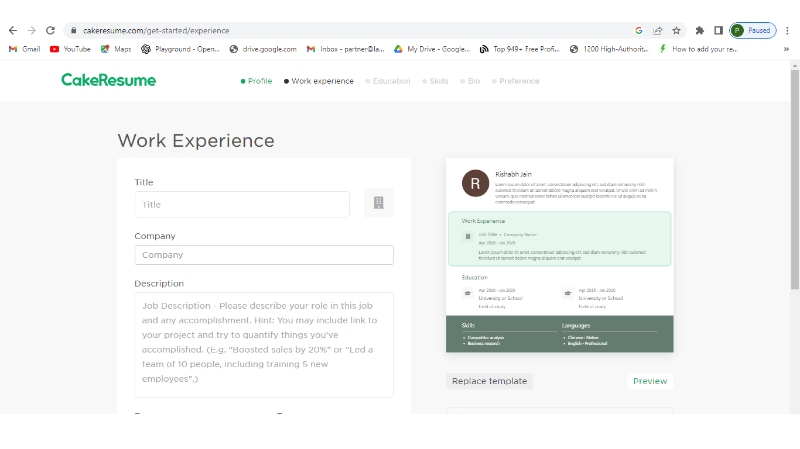
Task: Go to the Profile step
Action: tap(256, 81)
